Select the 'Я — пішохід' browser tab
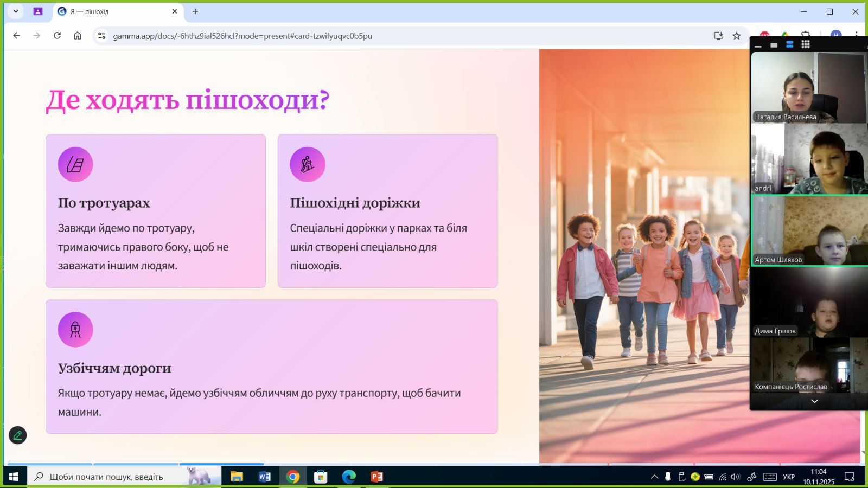Viewport: 868px width, 488px height. click(x=114, y=11)
